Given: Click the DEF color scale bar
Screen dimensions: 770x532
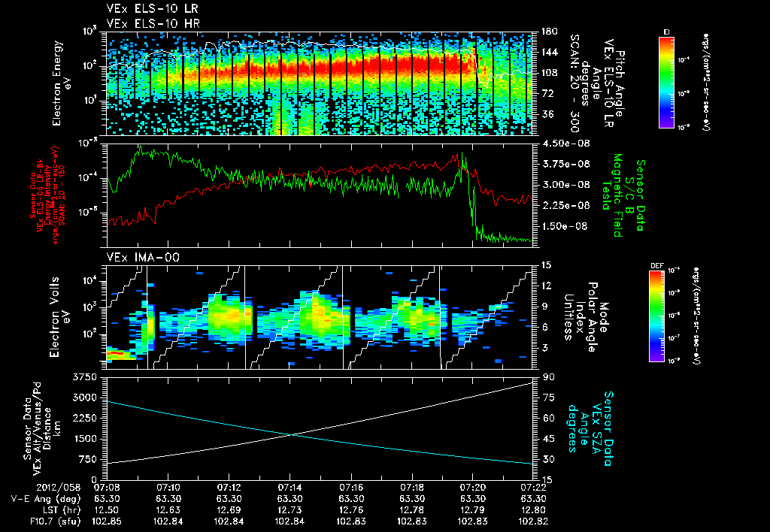Looking at the screenshot, I should tap(657, 316).
